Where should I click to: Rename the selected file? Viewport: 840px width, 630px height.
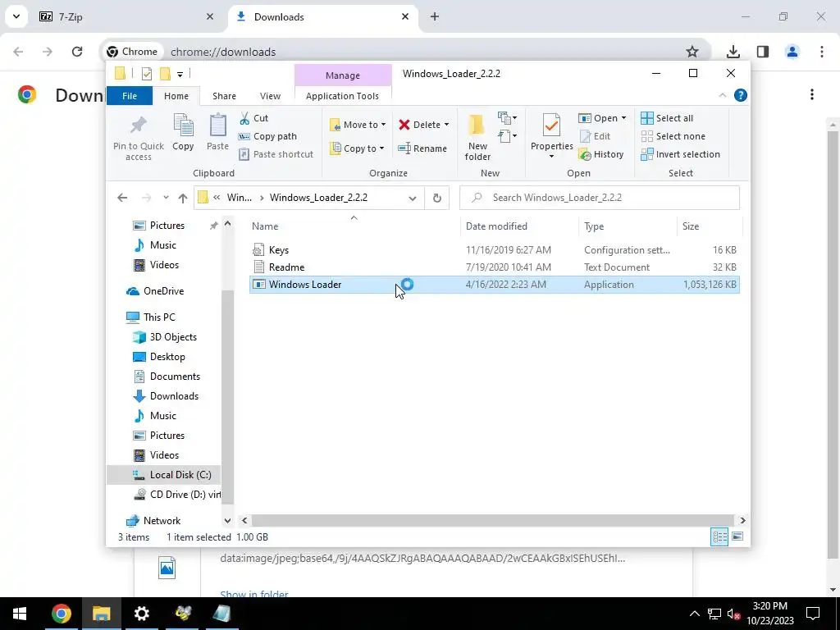[x=422, y=148]
